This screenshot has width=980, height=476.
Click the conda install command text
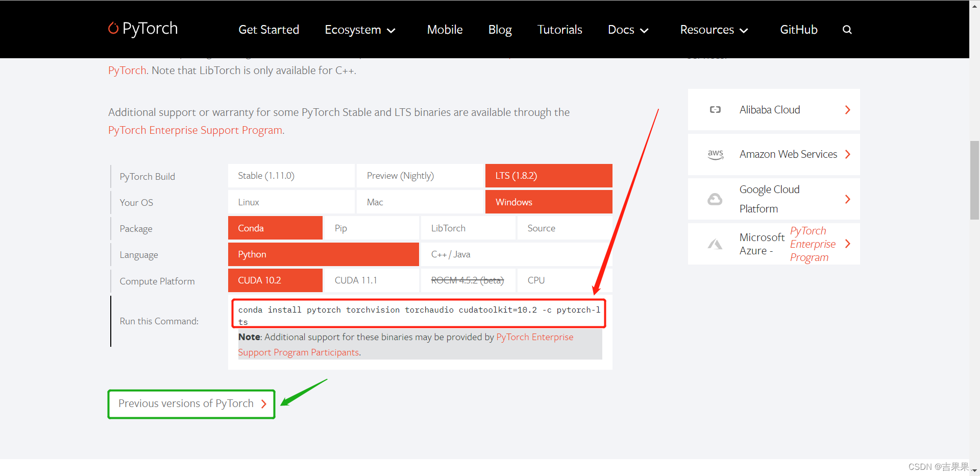[x=419, y=316]
